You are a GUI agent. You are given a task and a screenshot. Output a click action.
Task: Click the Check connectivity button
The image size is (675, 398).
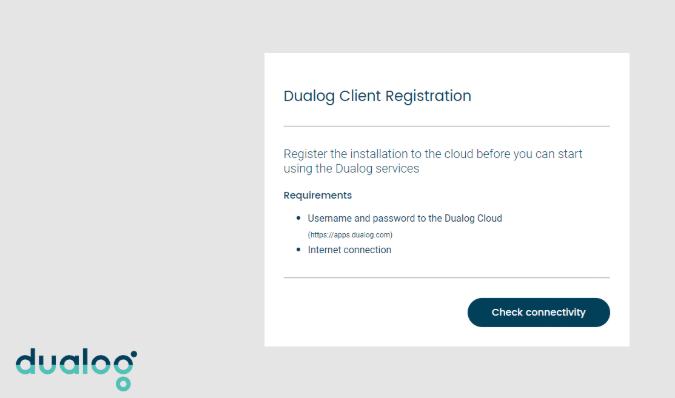[x=539, y=312]
